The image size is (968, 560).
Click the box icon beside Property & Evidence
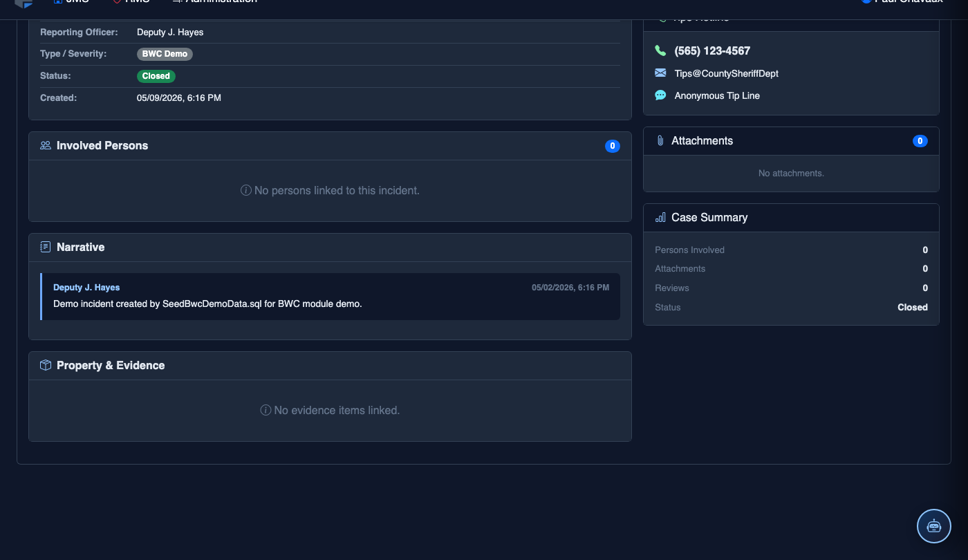(46, 365)
